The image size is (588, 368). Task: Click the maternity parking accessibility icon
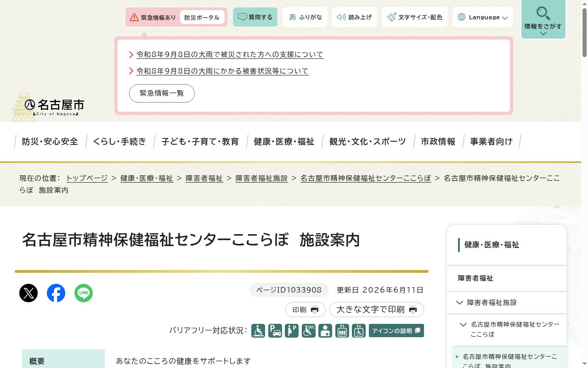pos(292,331)
